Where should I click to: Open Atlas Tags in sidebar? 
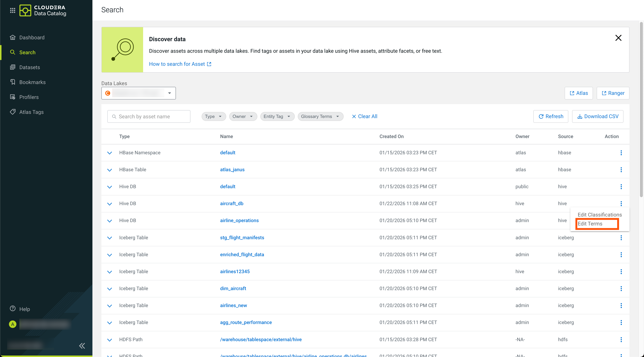(x=31, y=112)
